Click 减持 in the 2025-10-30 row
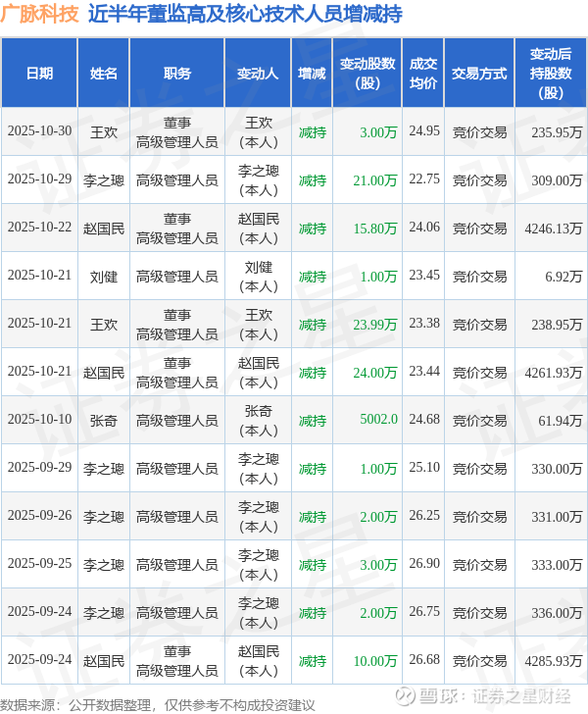 coord(313,132)
